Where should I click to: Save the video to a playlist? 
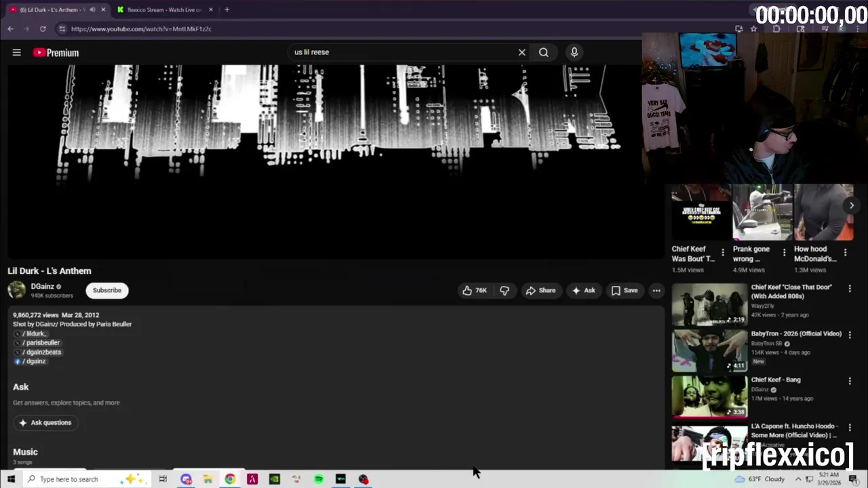(625, 290)
